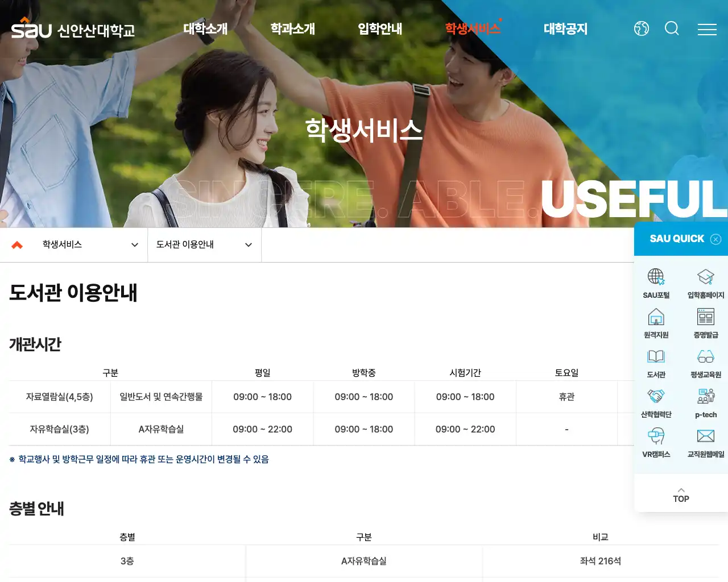Open SAU포털 quick icon

(x=656, y=284)
